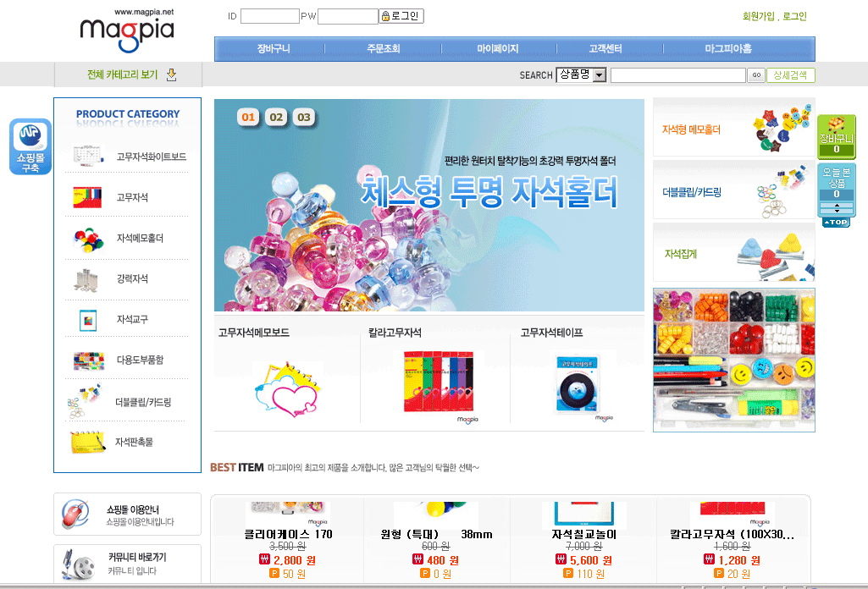Click the 로그인 link at top right
868x589 pixels.
coord(794,17)
